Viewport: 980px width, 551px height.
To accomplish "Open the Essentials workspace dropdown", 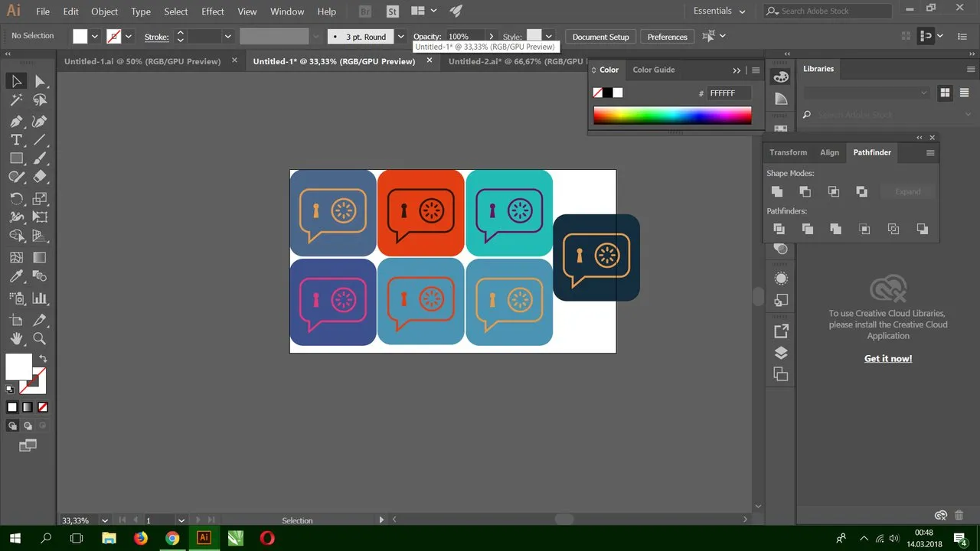I will click(719, 11).
